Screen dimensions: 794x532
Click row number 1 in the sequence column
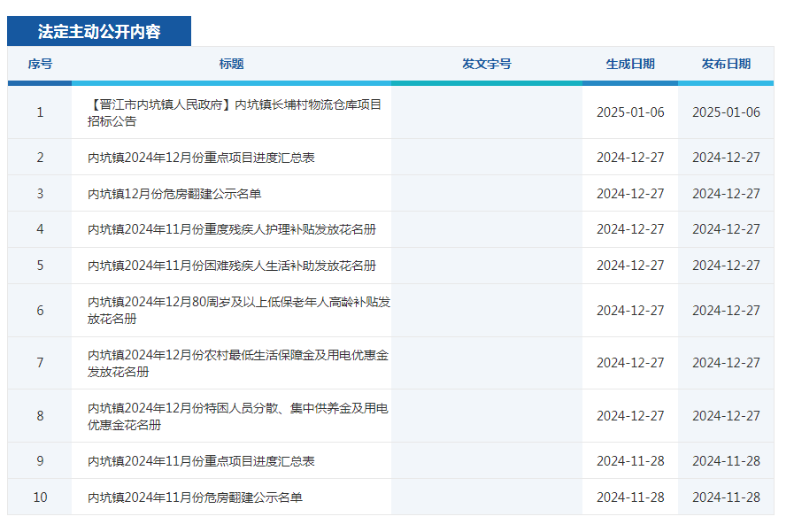click(x=40, y=111)
